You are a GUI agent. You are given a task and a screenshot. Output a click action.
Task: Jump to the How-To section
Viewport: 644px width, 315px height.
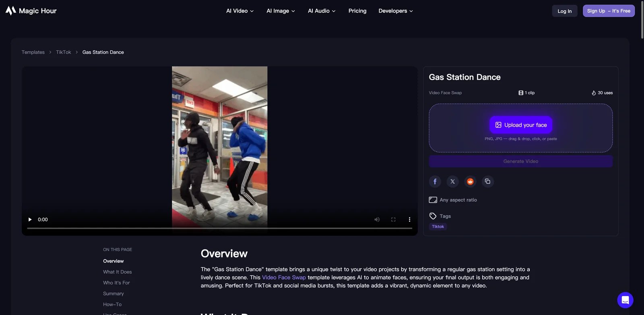[x=112, y=305]
